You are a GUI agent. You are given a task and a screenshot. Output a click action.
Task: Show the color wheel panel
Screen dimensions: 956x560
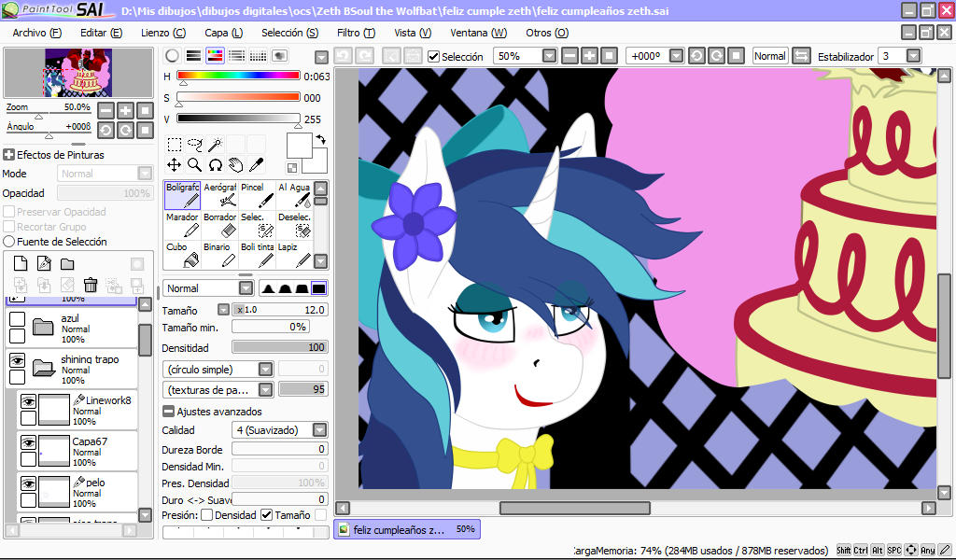tap(173, 56)
